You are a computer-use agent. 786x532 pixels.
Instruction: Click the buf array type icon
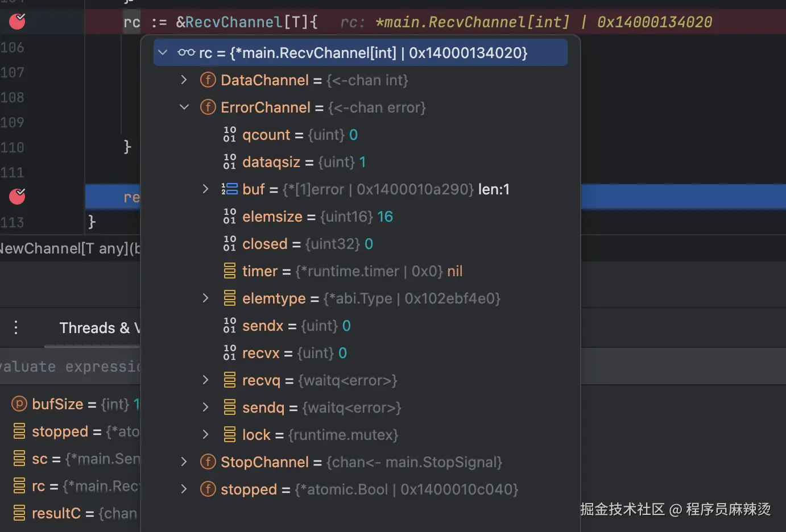230,189
